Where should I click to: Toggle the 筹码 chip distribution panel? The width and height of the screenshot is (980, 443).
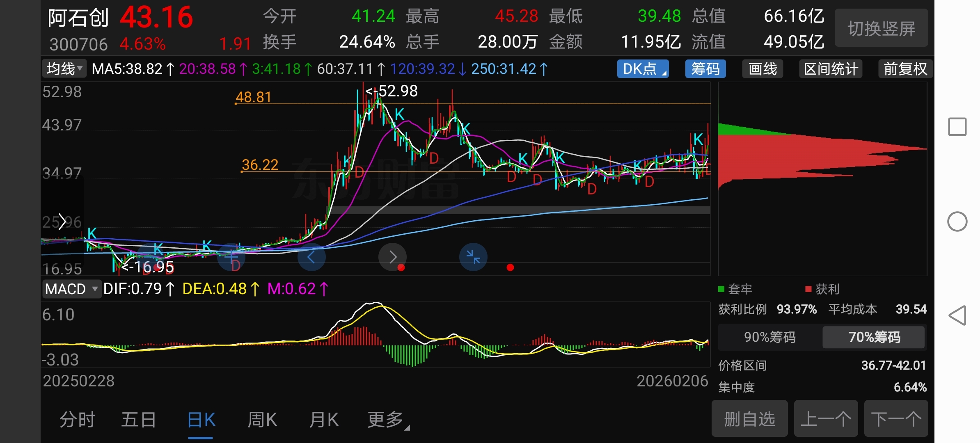click(x=705, y=69)
